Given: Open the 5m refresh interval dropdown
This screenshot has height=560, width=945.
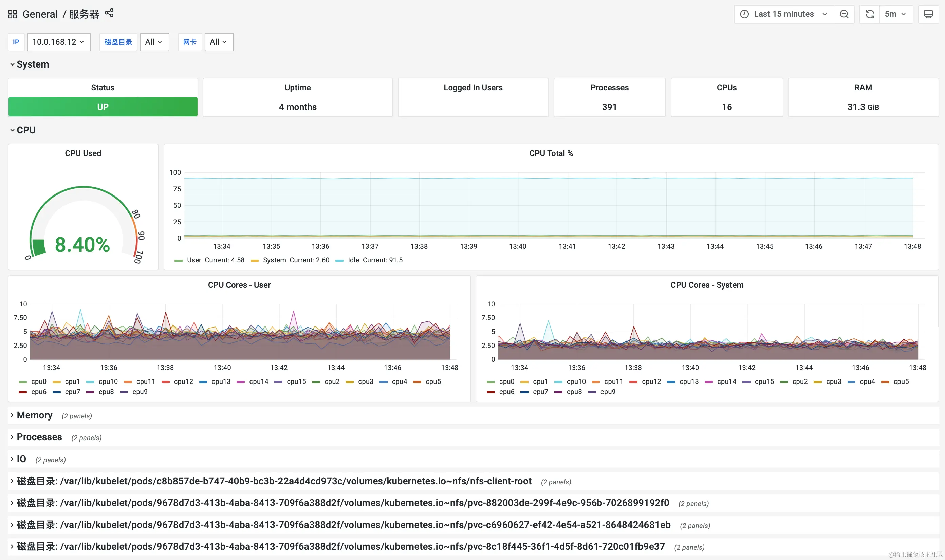Looking at the screenshot, I should pos(895,14).
